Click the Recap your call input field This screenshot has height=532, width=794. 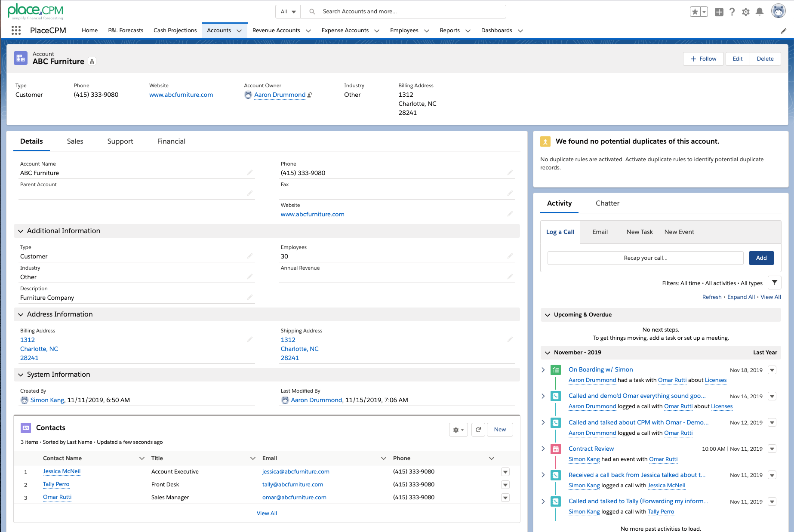point(645,258)
